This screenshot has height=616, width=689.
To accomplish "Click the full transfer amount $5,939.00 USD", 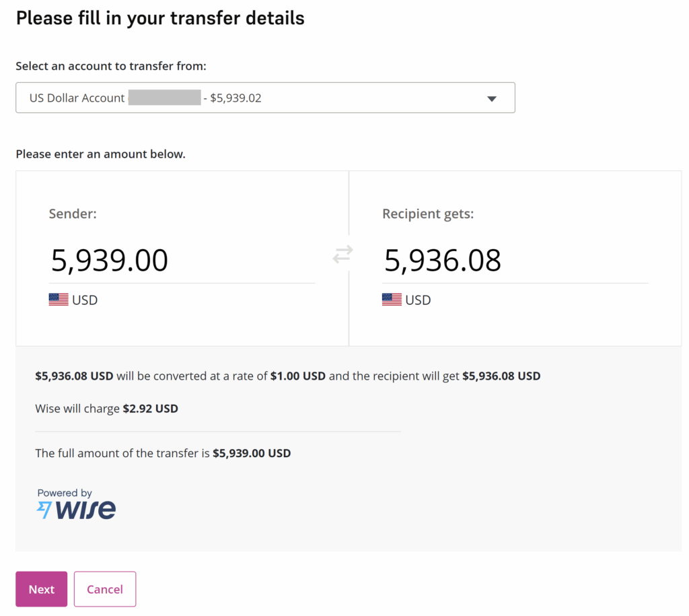I will pyautogui.click(x=252, y=453).
